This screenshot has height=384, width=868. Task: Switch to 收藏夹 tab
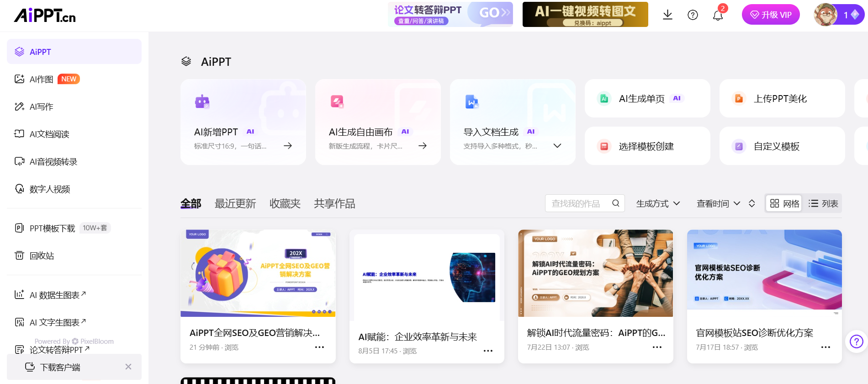tap(285, 203)
